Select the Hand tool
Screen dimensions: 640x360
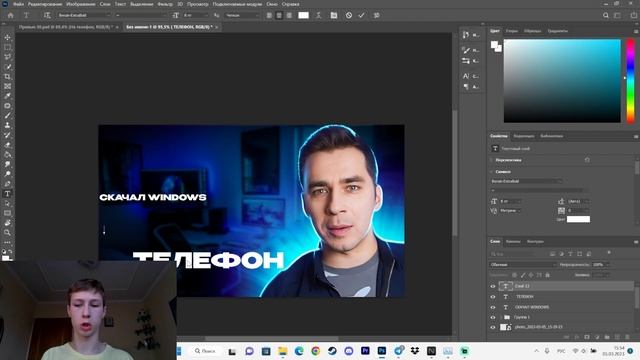click(x=7, y=223)
